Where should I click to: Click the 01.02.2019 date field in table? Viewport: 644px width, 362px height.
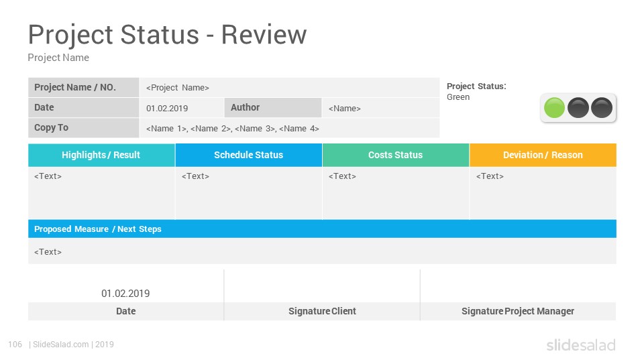click(x=182, y=108)
